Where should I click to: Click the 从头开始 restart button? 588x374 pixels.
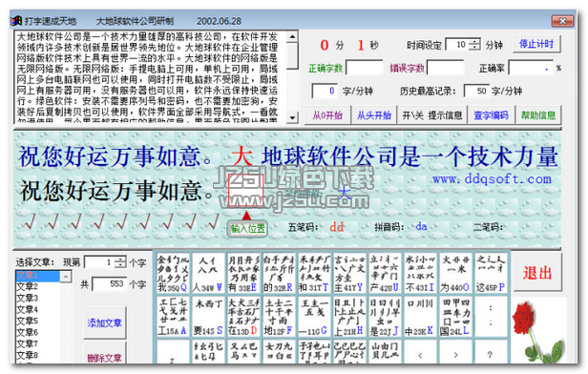pyautogui.click(x=373, y=115)
